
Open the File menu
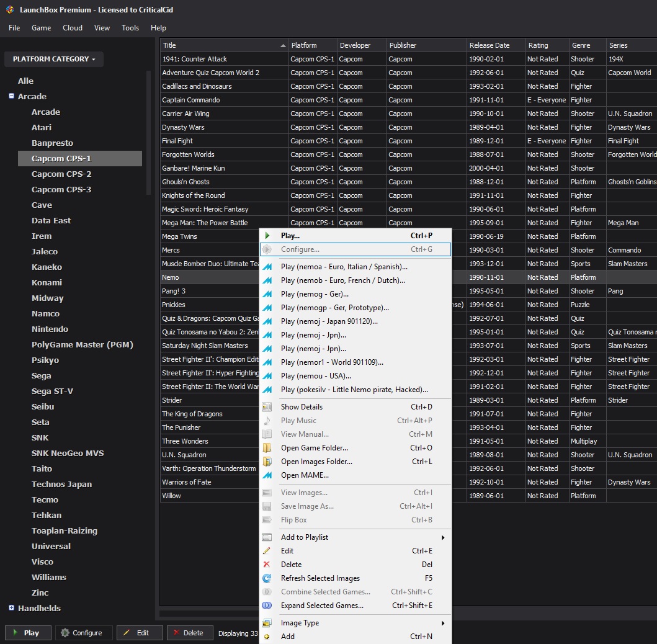point(14,28)
